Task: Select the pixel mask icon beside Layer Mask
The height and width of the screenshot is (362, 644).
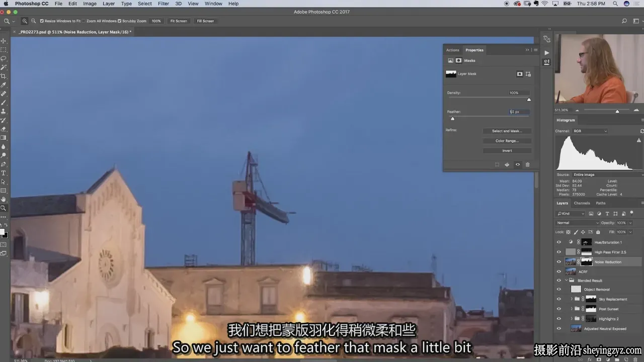Action: pos(520,74)
